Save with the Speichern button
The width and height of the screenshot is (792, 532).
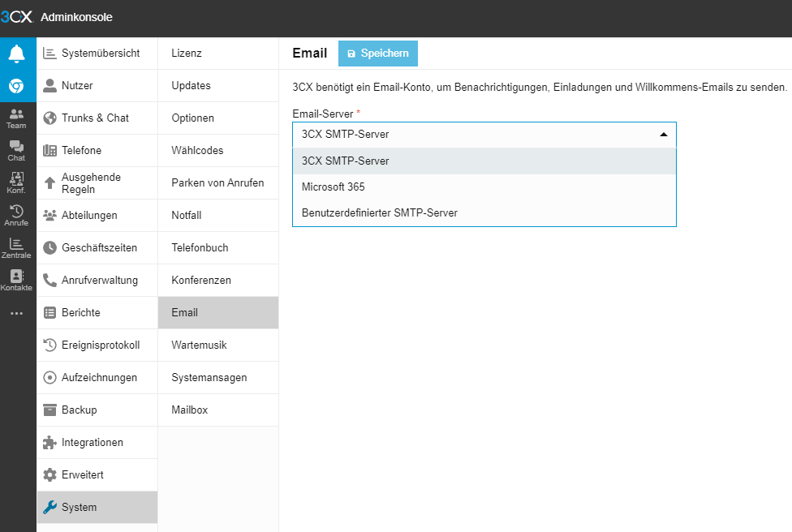tap(378, 54)
